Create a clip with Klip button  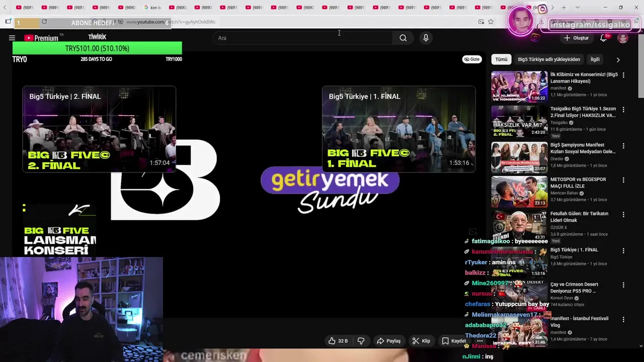tap(421, 341)
